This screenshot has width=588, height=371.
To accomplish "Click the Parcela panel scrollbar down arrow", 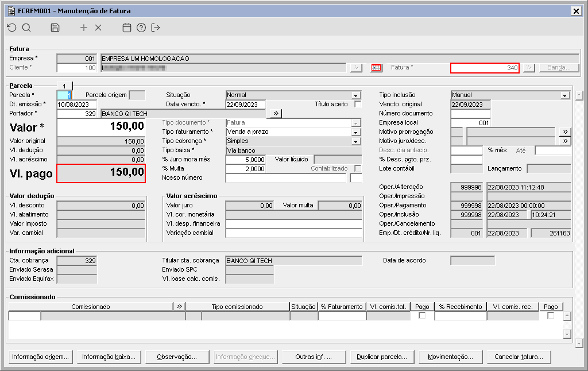I will coord(579,342).
